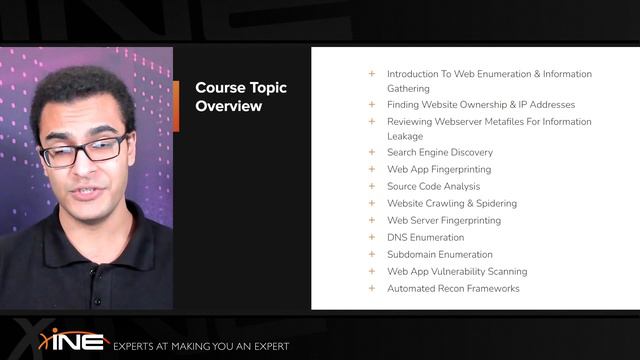Screen dimensions: 640x360
Task: Click the plus bullet beside 'Web App Fingerprinting'
Action: [x=372, y=169]
